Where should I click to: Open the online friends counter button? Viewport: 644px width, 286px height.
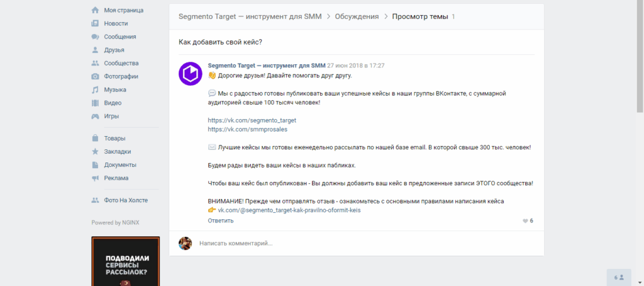[619, 277]
